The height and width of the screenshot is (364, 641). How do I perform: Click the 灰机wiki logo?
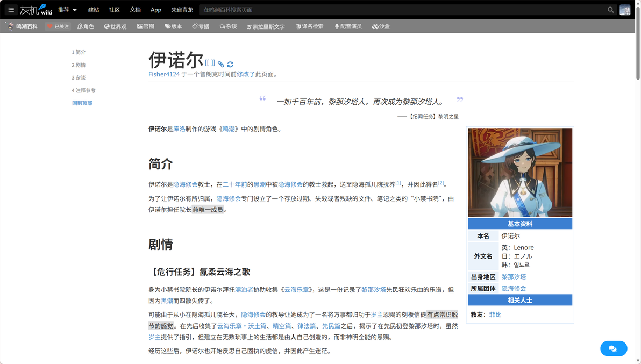[35, 9]
